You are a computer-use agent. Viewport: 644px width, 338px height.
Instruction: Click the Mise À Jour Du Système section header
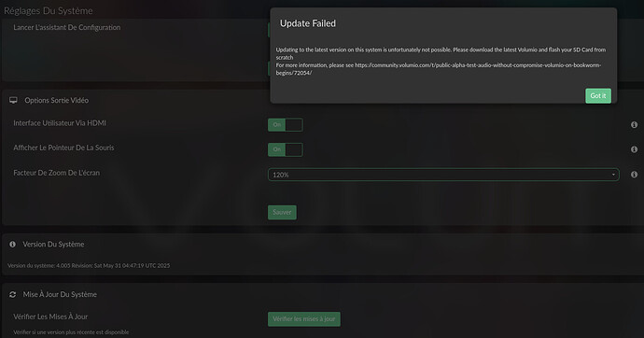60,294
